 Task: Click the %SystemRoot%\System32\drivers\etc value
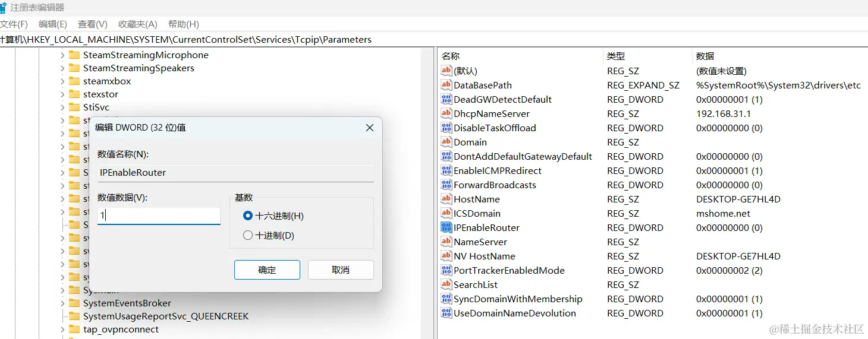tap(778, 85)
